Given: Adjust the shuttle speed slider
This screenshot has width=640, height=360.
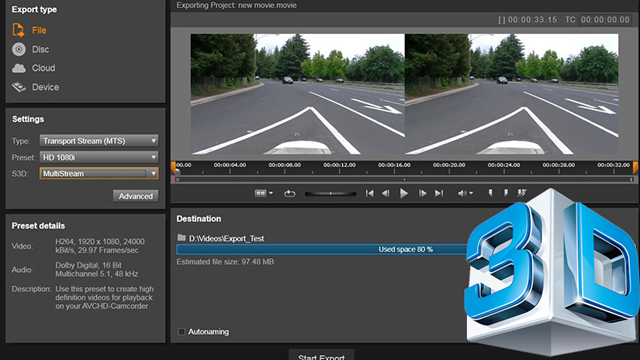Looking at the screenshot, I should (330, 193).
